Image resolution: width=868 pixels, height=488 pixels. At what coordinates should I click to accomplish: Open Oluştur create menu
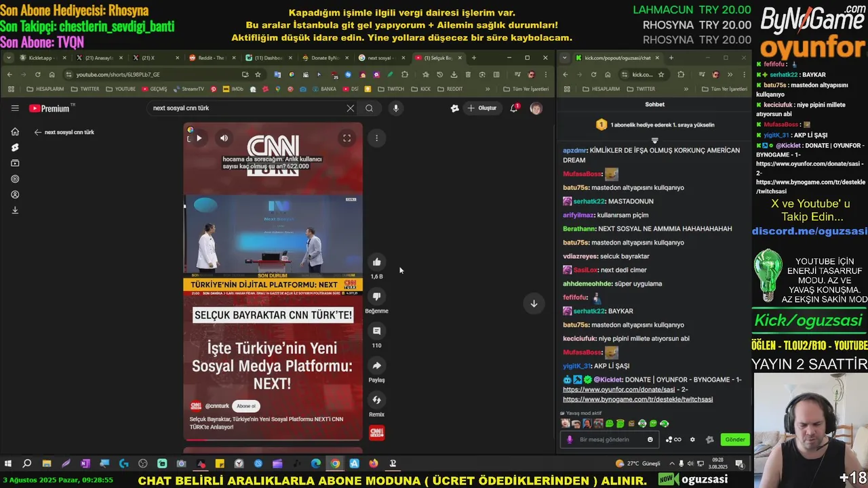point(481,108)
